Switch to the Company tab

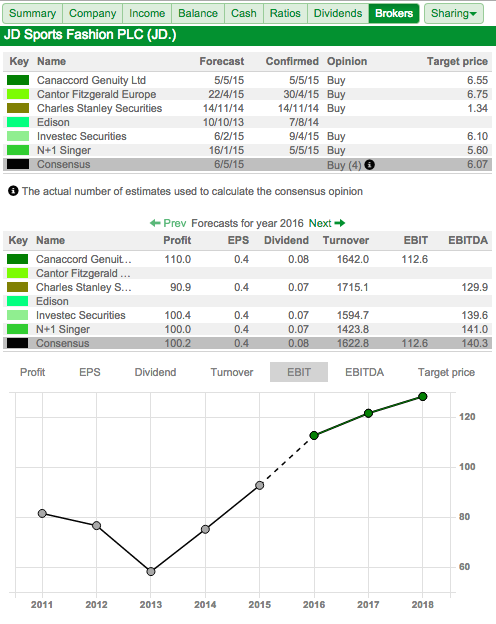[x=92, y=13]
